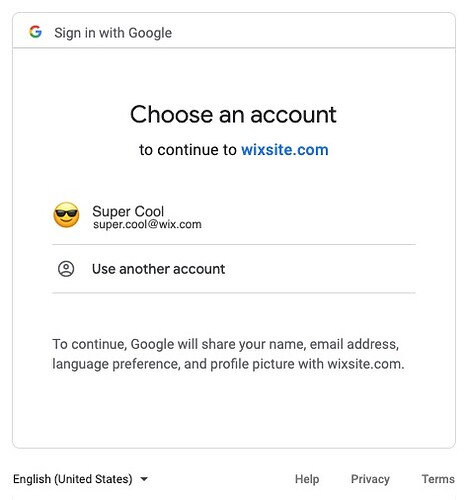Click the 'to continue to' subtitle text
Image resolution: width=467 pixels, height=500 pixels.
[188, 150]
